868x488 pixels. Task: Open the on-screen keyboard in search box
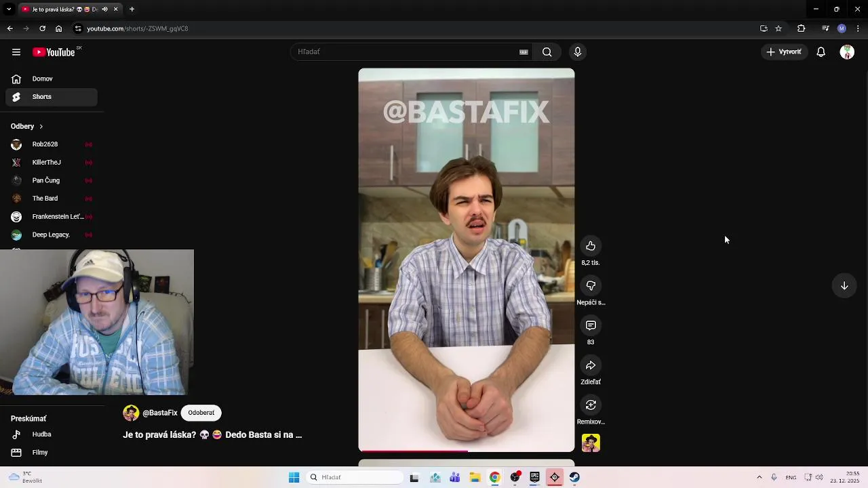[x=524, y=52]
